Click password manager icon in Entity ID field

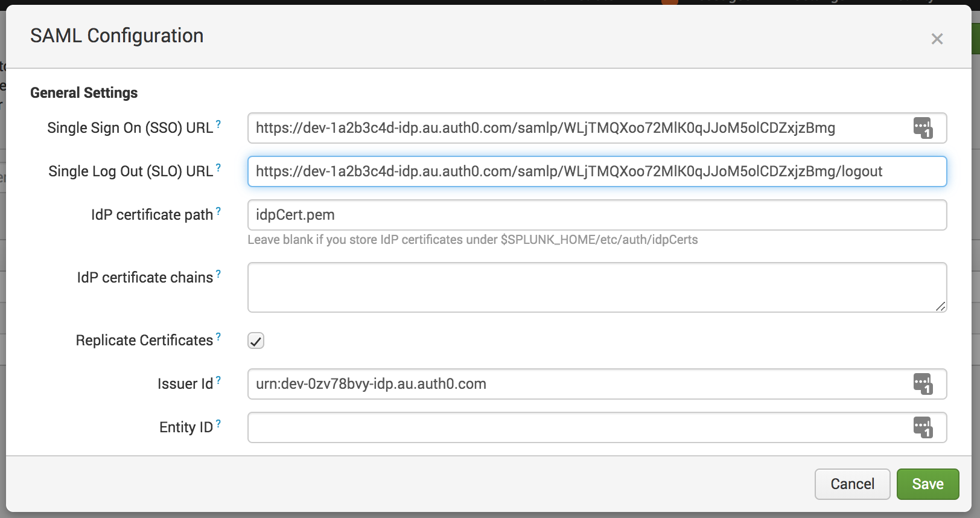point(922,427)
